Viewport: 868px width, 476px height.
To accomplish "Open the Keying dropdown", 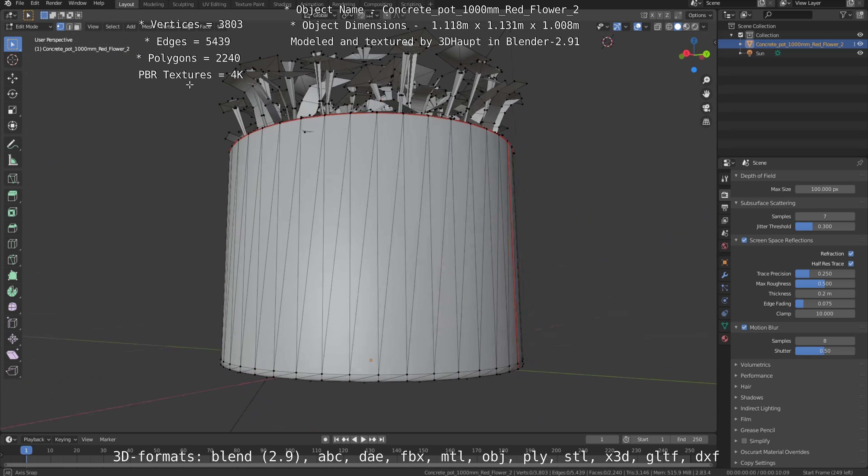I will (66, 439).
